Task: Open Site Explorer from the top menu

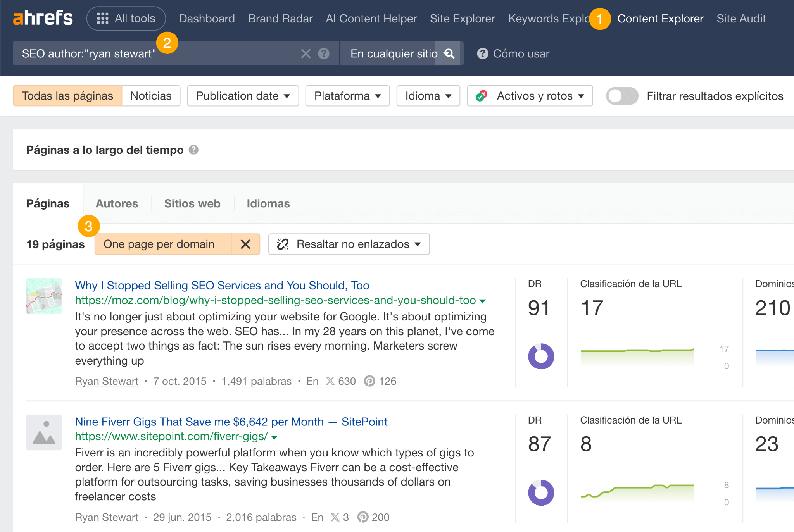Action: [462, 18]
